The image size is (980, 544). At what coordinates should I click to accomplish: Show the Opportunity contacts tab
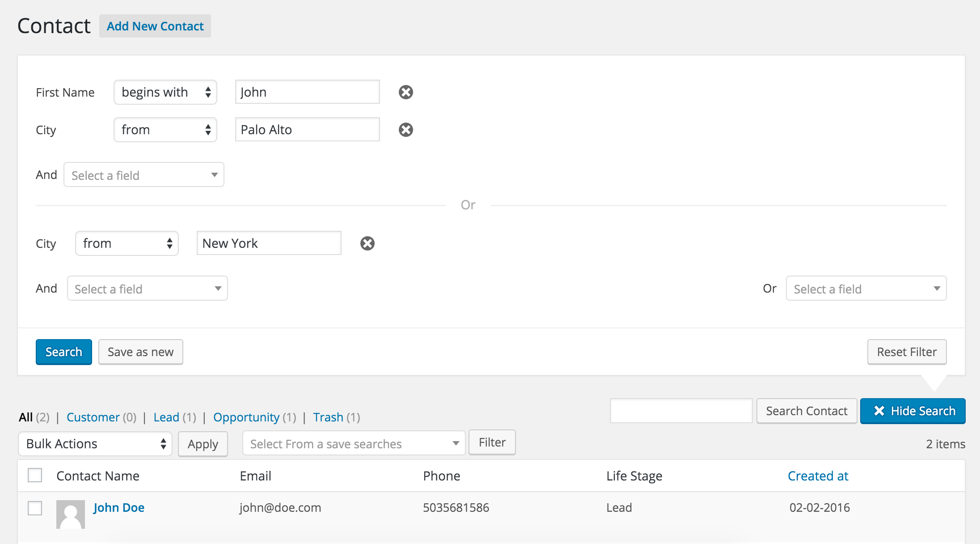(x=246, y=417)
